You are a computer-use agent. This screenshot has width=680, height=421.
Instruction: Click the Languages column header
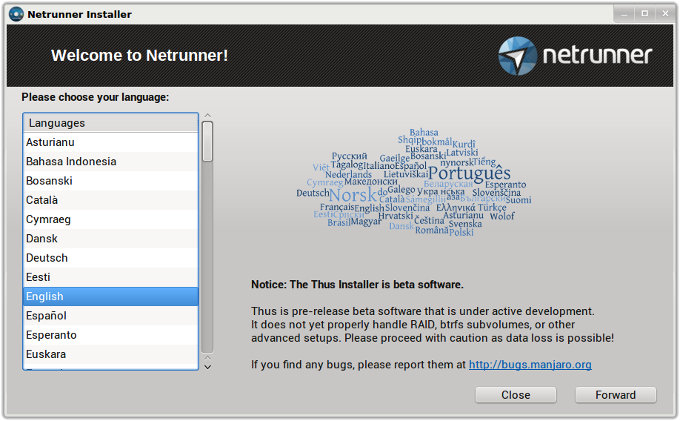tap(111, 123)
